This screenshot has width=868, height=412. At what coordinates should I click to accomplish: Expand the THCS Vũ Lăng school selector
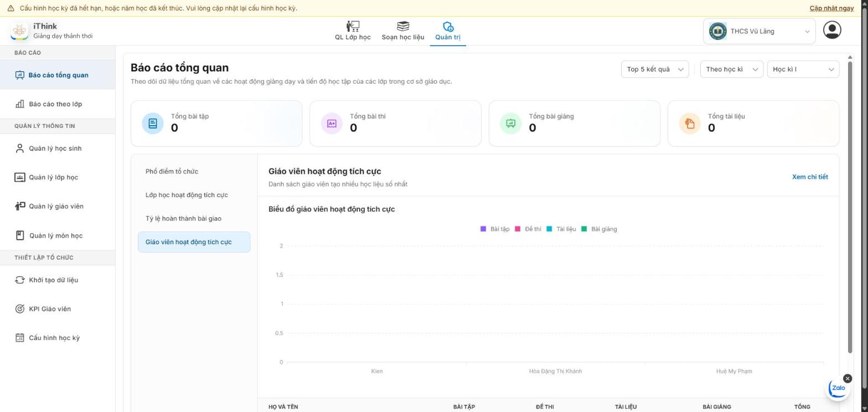pyautogui.click(x=759, y=31)
